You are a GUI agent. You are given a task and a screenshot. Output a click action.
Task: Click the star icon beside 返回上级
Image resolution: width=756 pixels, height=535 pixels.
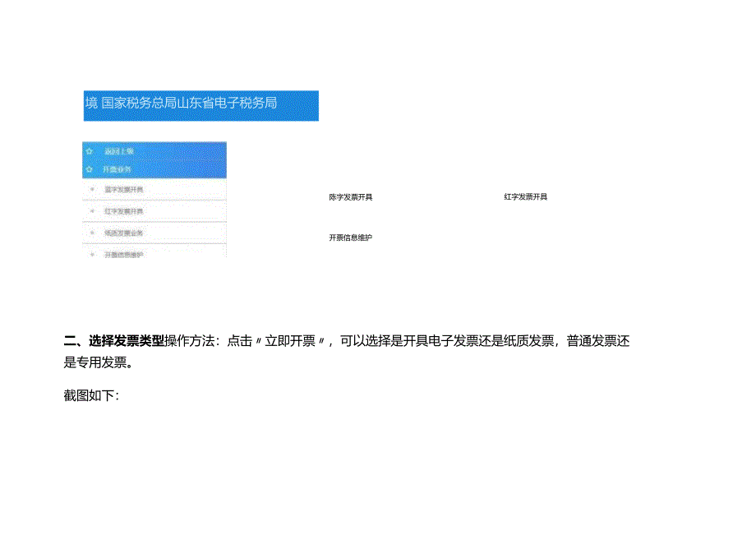pyautogui.click(x=88, y=150)
